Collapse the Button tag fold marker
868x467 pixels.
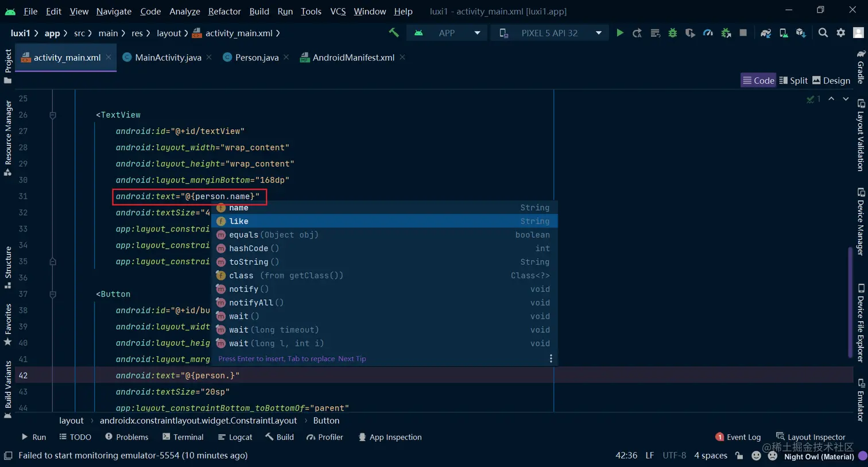(x=53, y=294)
